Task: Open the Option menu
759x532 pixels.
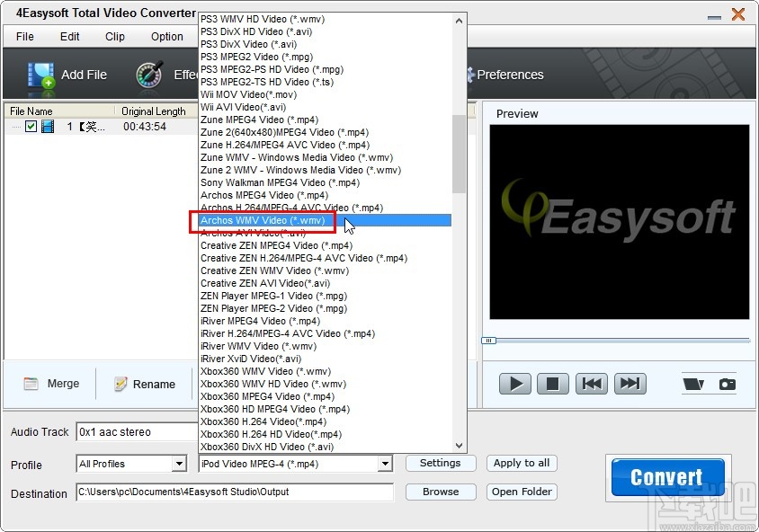Action: (166, 37)
